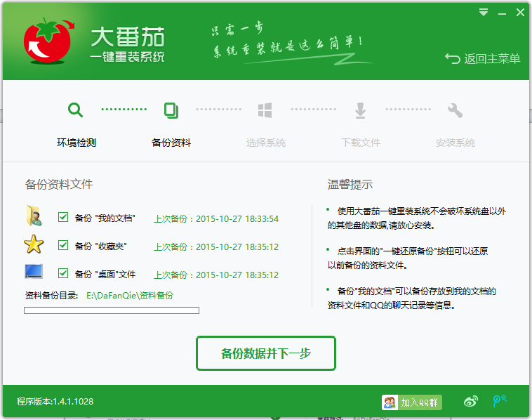Click the favorites star icon
This screenshot has width=532, height=420.
[34, 244]
